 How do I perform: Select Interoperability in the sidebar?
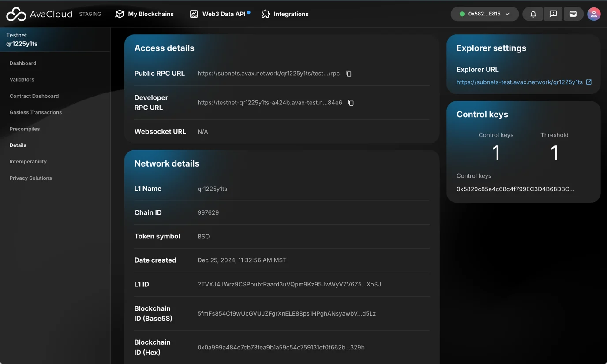(28, 162)
